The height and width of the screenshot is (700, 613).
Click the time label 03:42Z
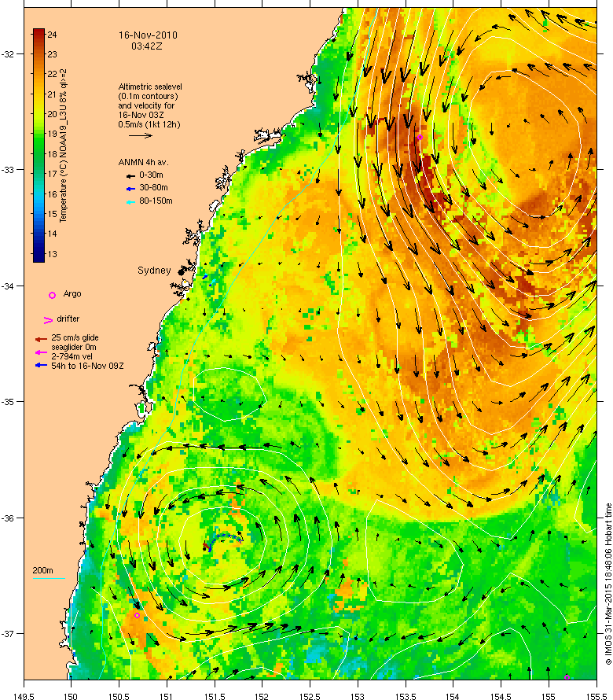tap(147, 46)
